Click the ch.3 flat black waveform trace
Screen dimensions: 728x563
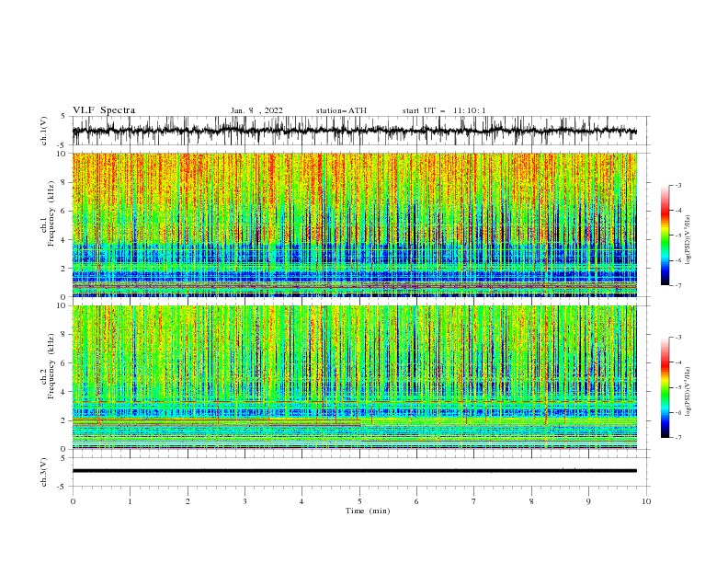[x=354, y=471]
